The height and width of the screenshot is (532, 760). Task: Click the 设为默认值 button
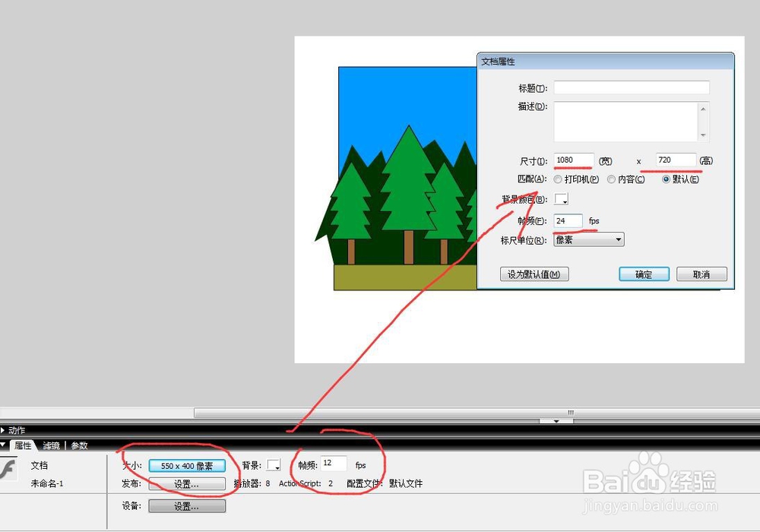coord(534,274)
